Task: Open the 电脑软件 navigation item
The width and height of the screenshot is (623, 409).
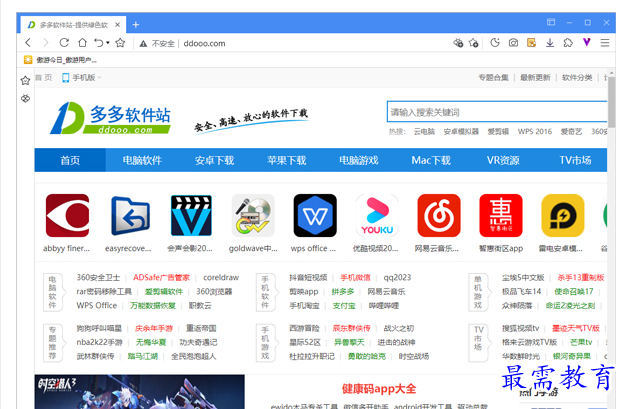Action: pos(142,160)
